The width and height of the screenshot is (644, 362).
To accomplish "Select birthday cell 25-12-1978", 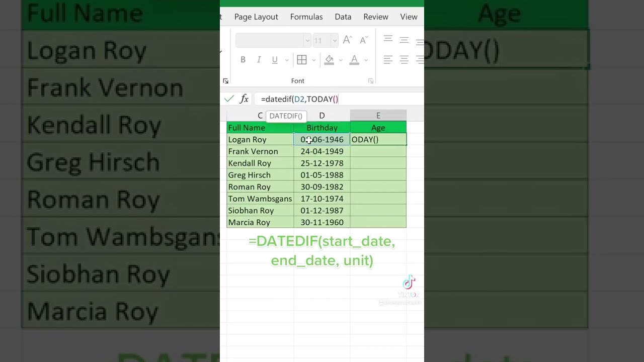I will [322, 163].
